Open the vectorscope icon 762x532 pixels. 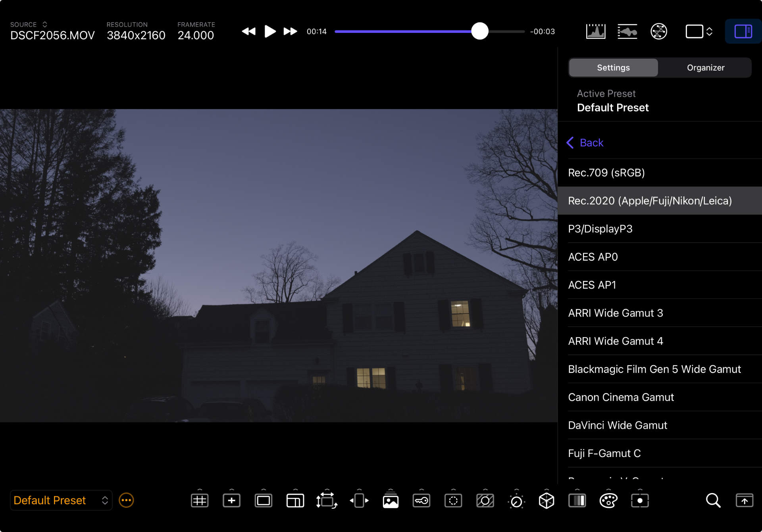(659, 31)
